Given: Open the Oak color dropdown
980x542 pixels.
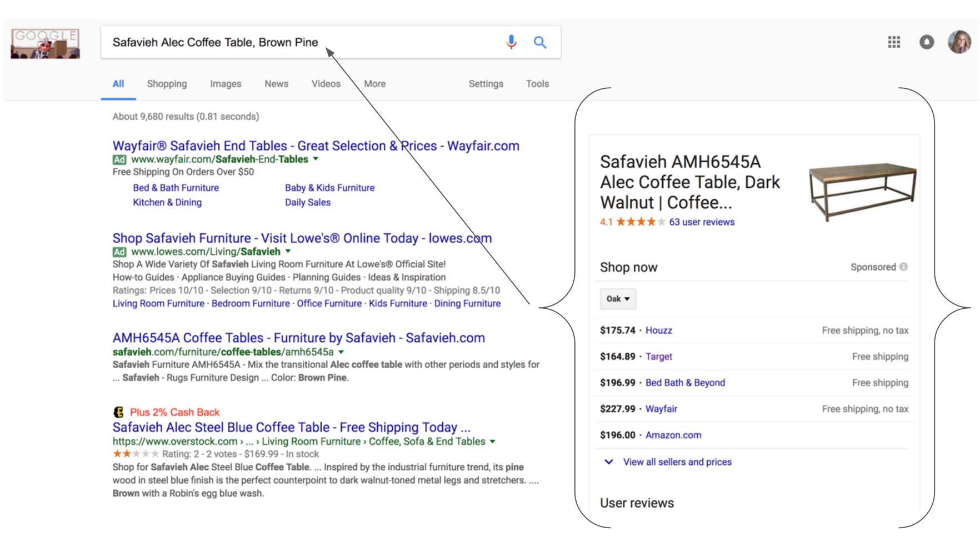Looking at the screenshot, I should point(618,299).
